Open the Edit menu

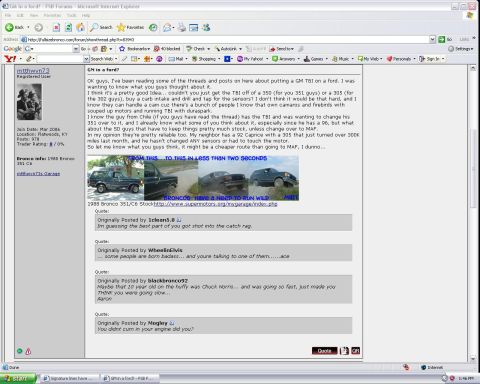pyautogui.click(x=20, y=15)
